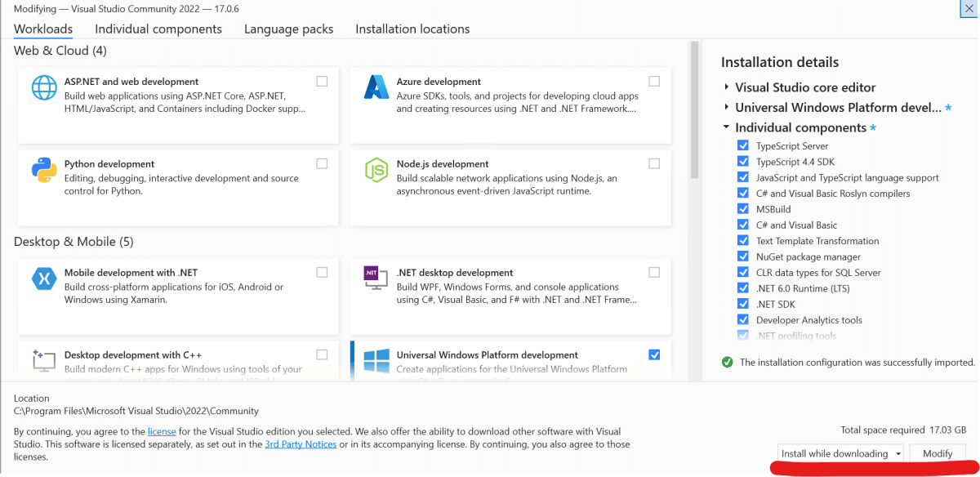Switch to the Individual components tab

[x=158, y=29]
